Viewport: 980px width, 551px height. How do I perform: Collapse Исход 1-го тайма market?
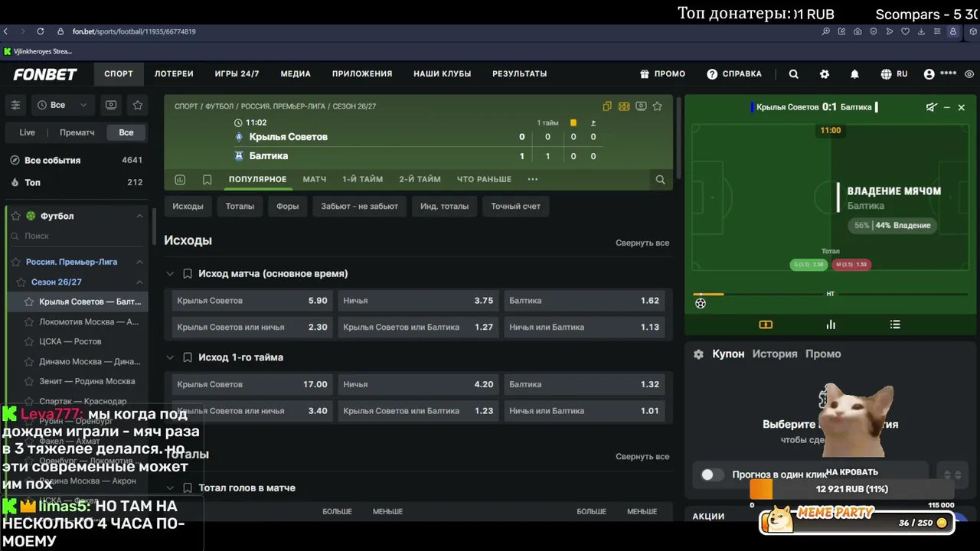click(170, 357)
